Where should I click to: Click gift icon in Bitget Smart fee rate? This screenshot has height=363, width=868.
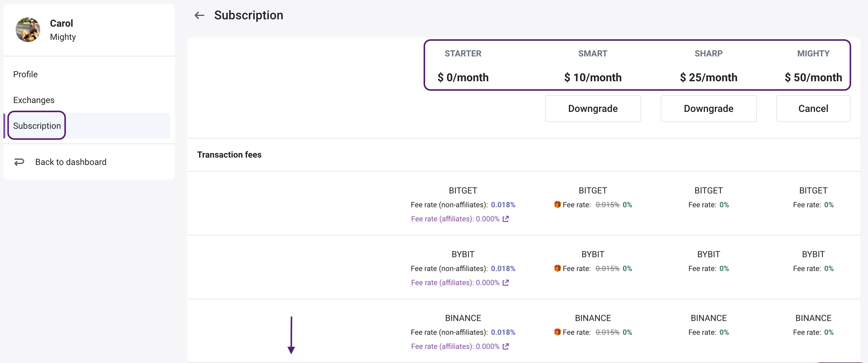pos(557,204)
